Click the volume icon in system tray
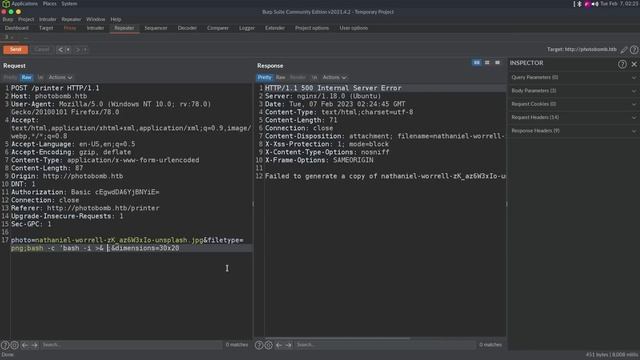 pos(595,4)
